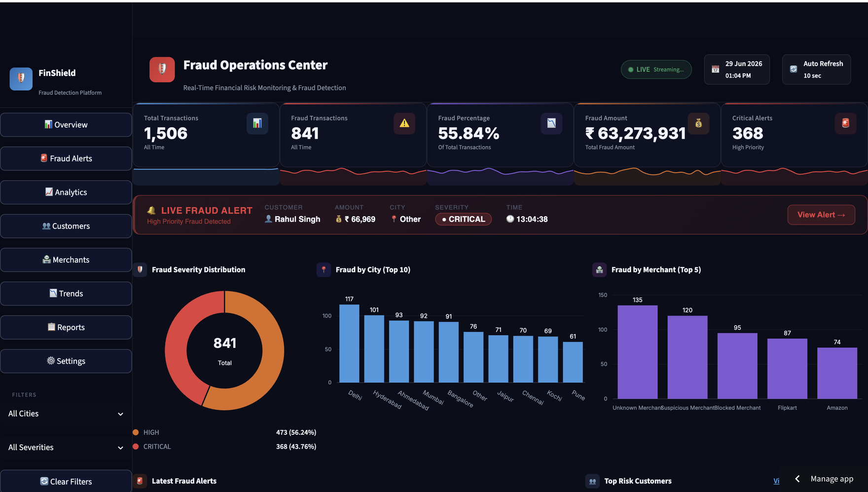Click the Critical Alerts count 368
This screenshot has height=492, width=868.
pyautogui.click(x=748, y=133)
